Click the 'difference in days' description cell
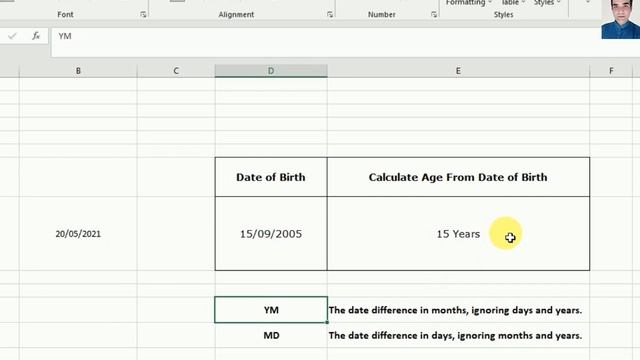640x360 pixels. (458, 336)
